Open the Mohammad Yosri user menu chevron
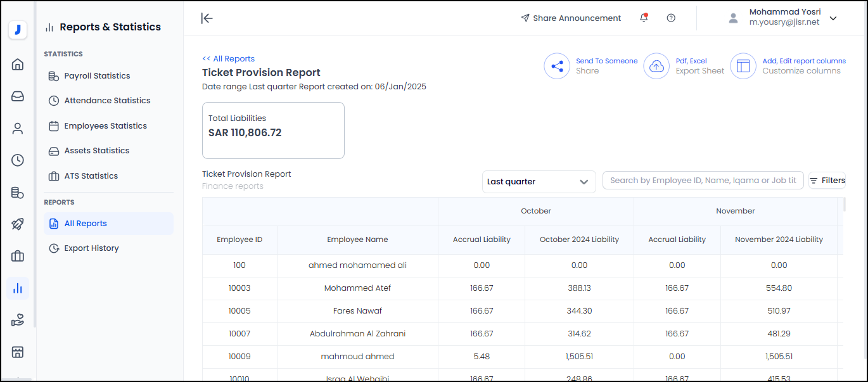This screenshot has width=868, height=382. (833, 18)
